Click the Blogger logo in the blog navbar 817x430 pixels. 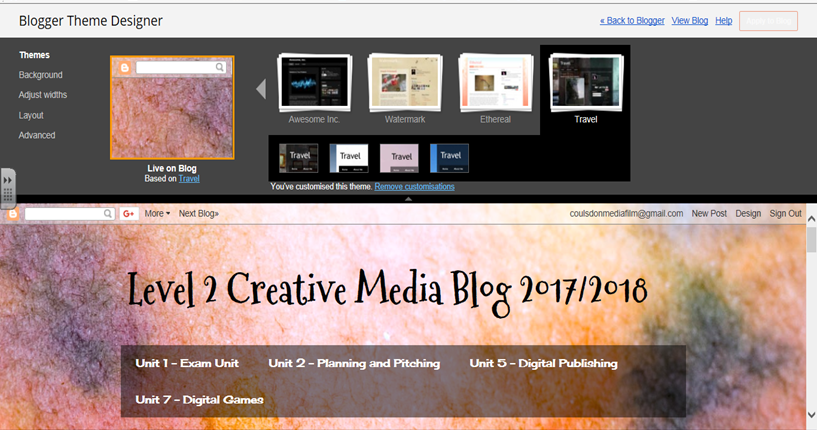point(13,214)
